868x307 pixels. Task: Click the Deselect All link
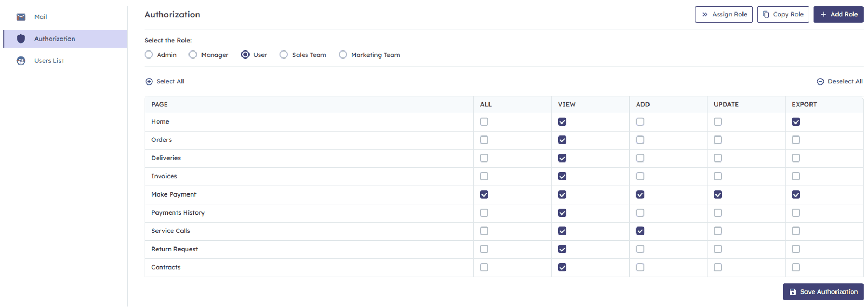(x=845, y=81)
